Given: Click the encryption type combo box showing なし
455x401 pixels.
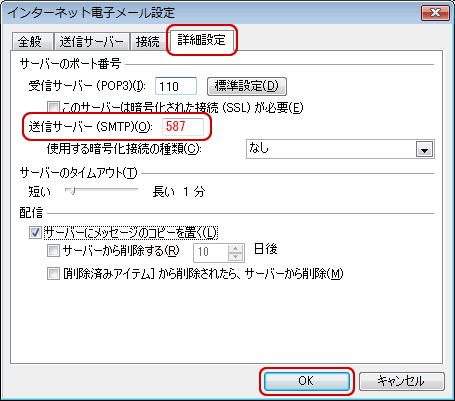Looking at the screenshot, I should point(340,149).
